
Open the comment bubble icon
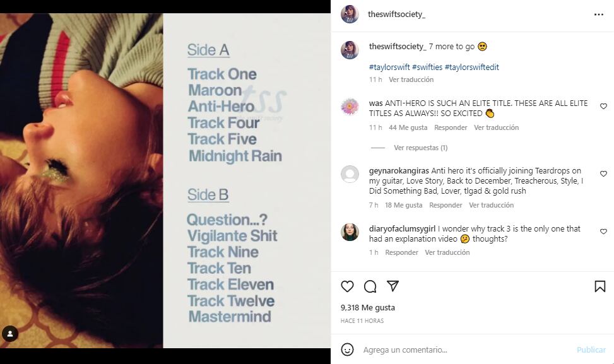tap(370, 286)
